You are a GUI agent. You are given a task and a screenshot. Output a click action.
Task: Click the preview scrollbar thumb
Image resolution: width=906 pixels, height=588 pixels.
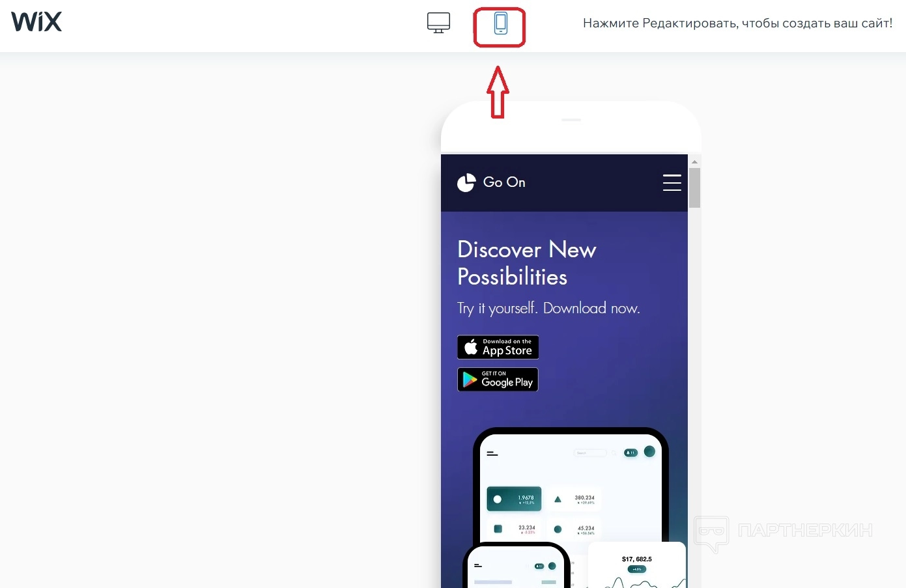coord(694,188)
